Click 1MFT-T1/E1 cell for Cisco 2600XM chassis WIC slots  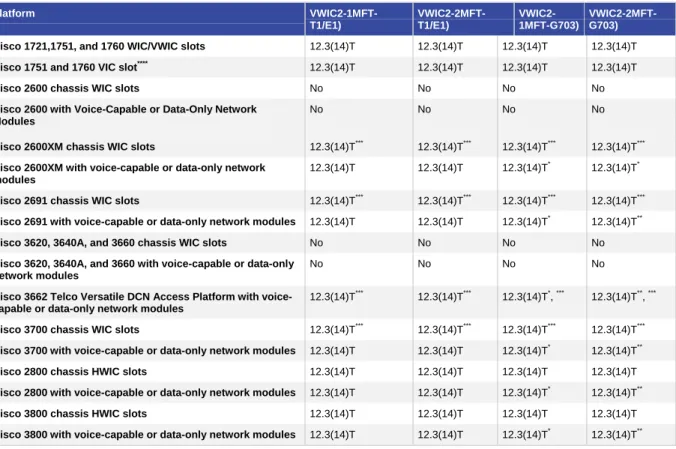point(336,146)
